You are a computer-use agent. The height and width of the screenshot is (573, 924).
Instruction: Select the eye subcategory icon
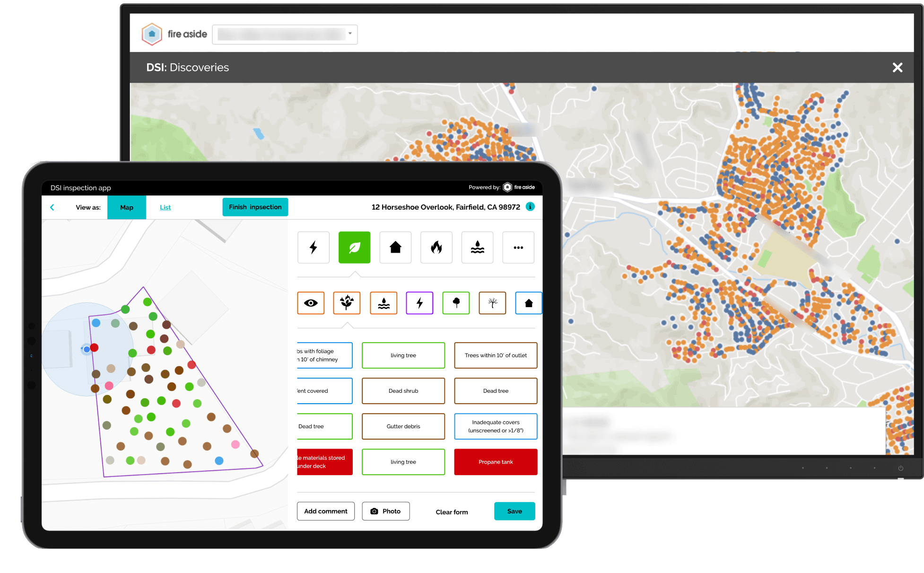(x=311, y=303)
